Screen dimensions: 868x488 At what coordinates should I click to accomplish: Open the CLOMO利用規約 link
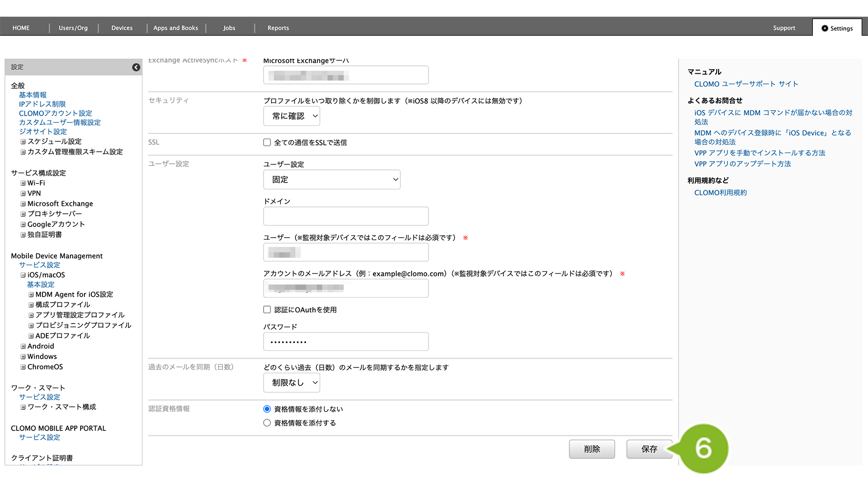point(720,193)
